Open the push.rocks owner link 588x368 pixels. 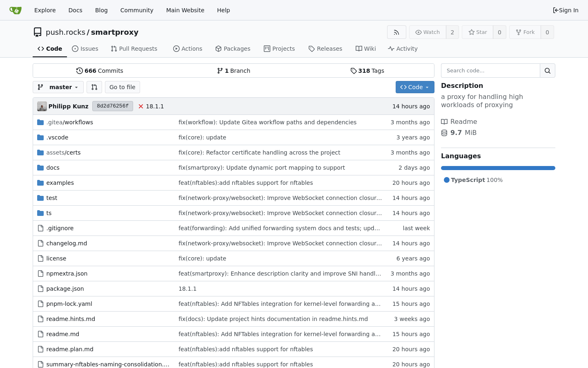(x=65, y=32)
